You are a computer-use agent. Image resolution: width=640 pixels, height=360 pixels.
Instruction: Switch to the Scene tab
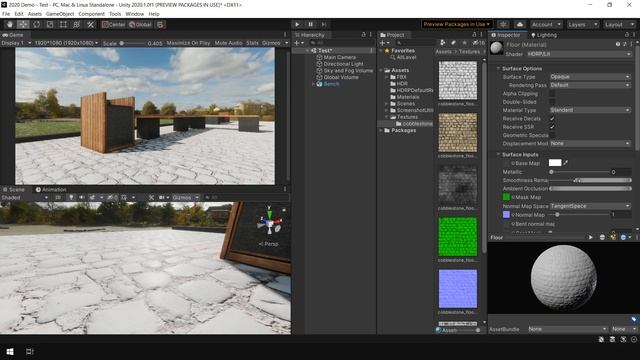(x=13, y=189)
